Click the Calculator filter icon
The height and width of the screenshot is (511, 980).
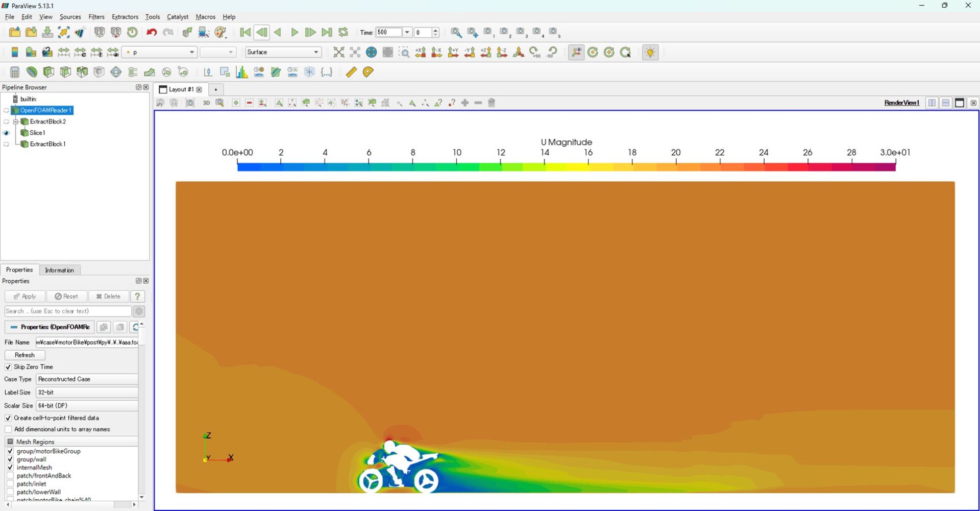(15, 72)
